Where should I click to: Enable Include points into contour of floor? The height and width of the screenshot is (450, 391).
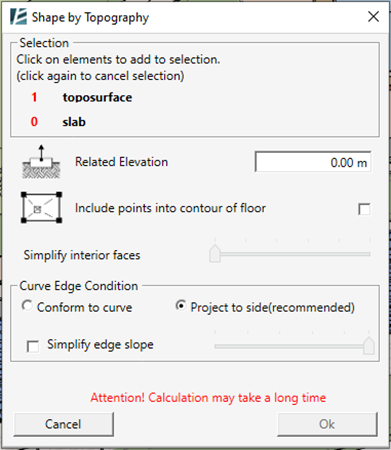(x=364, y=209)
